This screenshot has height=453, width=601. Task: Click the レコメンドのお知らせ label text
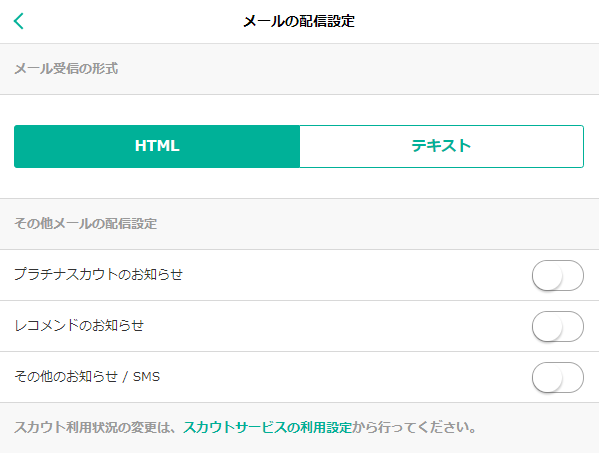click(79, 326)
